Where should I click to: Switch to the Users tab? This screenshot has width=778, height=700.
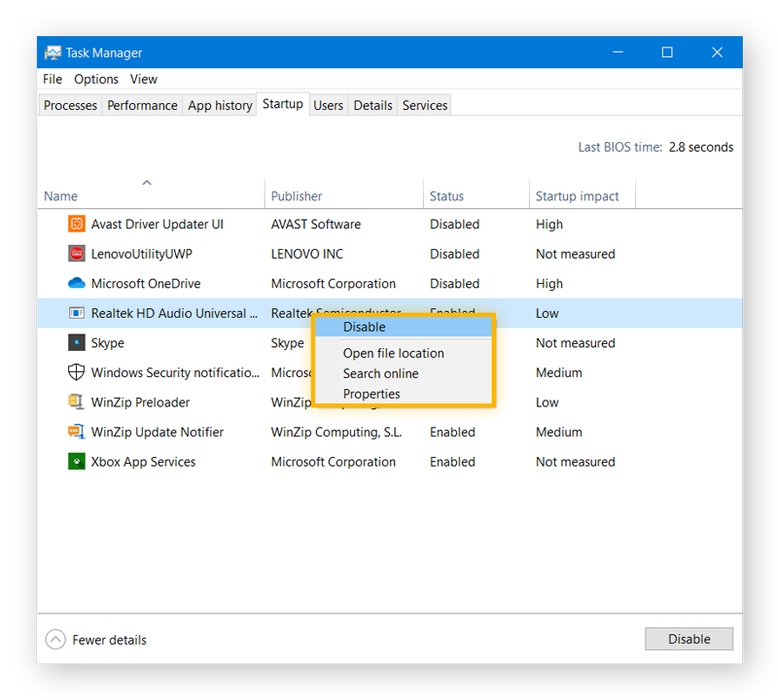pos(328,105)
